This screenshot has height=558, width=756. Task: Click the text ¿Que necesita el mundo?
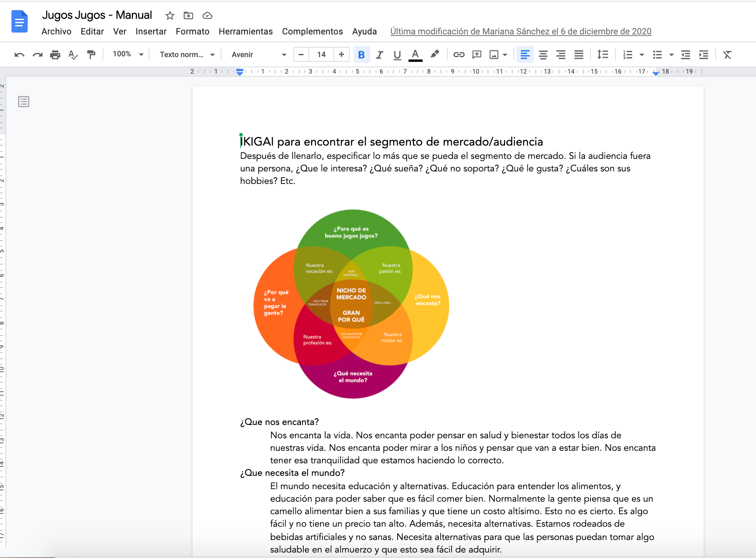click(292, 473)
